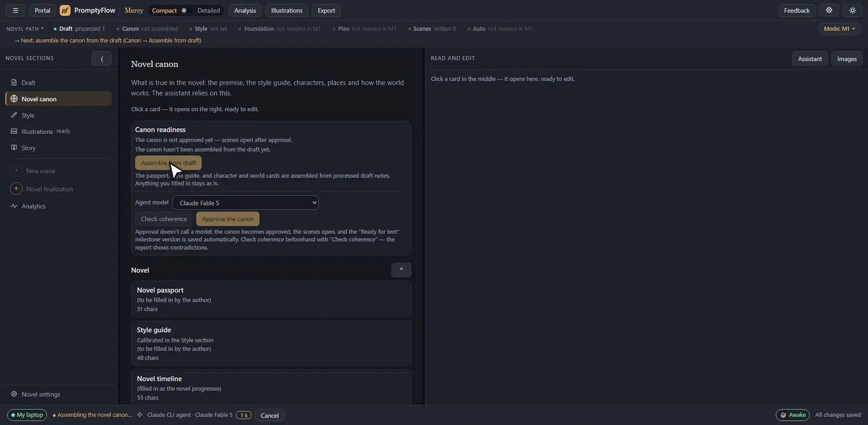This screenshot has width=868, height=425.
Task: Toggle the Awake status pill
Action: (x=793, y=415)
